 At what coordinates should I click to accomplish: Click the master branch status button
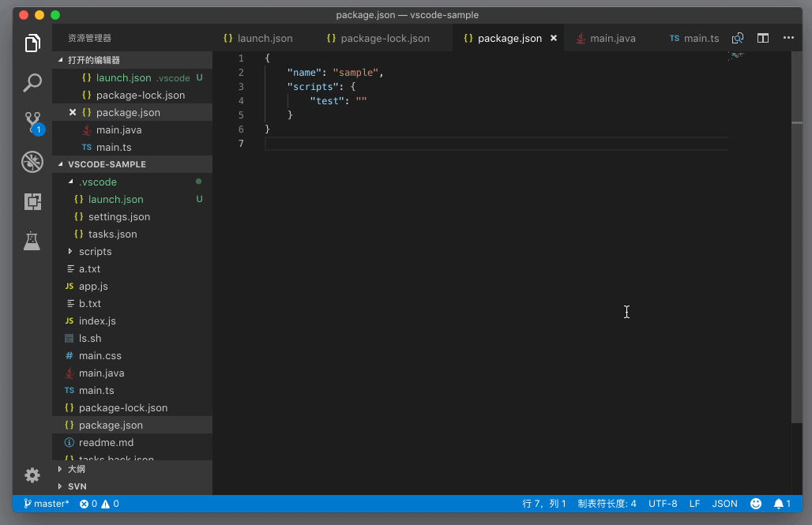pos(47,504)
